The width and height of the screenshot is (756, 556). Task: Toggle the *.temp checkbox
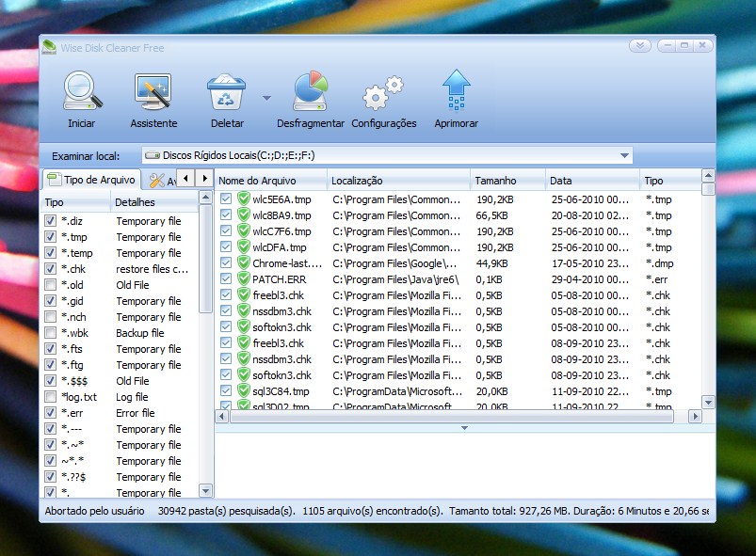[x=50, y=252]
